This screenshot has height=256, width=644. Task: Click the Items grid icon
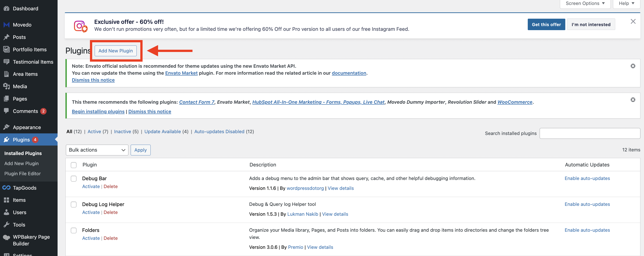click(x=7, y=200)
